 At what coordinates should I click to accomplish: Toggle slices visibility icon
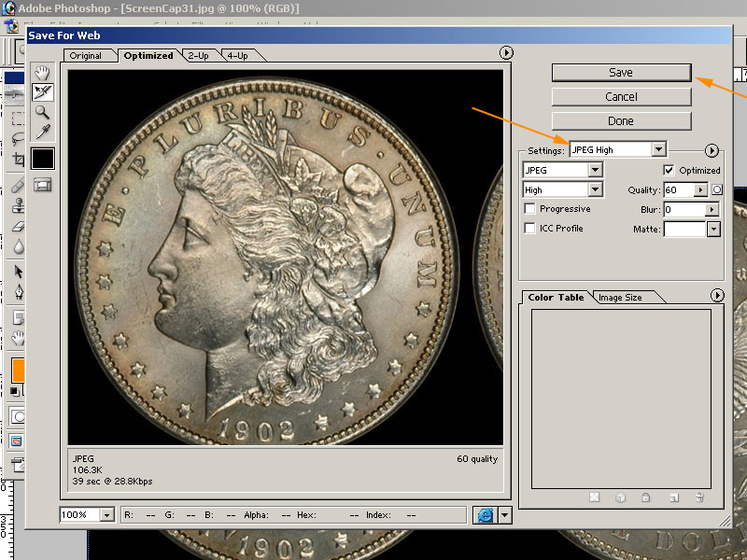(x=43, y=185)
